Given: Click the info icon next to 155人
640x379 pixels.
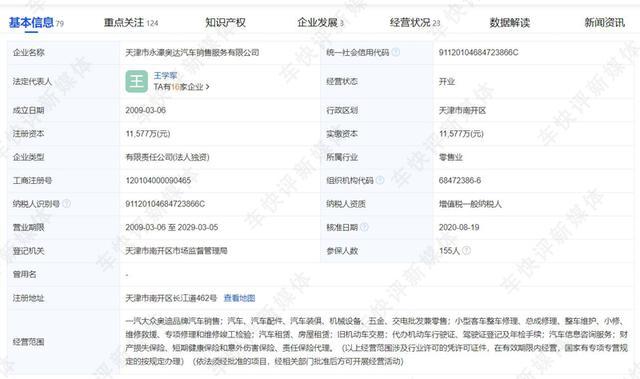Looking at the screenshot, I should (467, 250).
